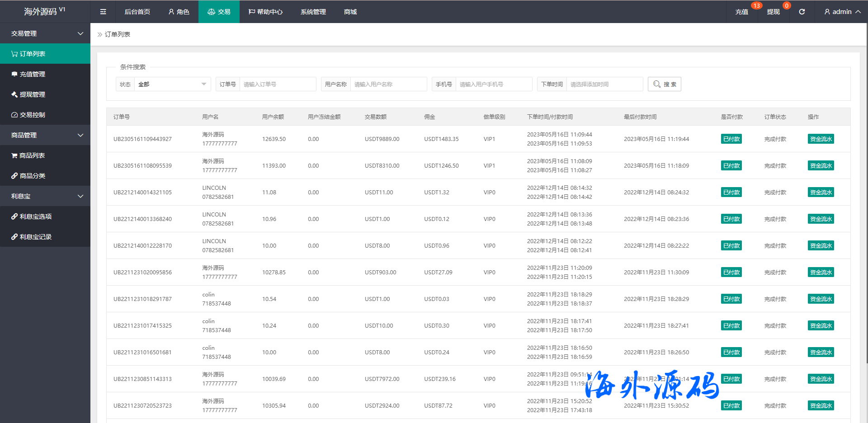Open the 状态 dropdown showing 全部
The width and height of the screenshot is (868, 423).
click(x=172, y=84)
